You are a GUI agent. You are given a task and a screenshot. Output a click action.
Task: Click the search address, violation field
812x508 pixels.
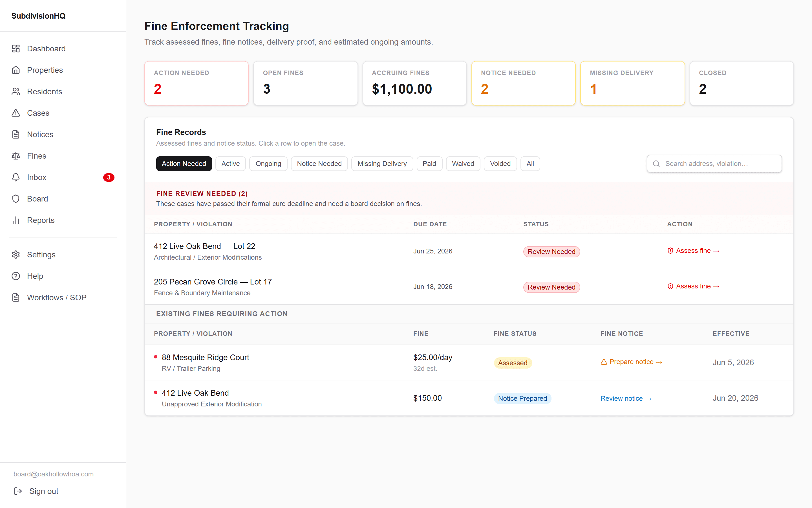(x=714, y=164)
